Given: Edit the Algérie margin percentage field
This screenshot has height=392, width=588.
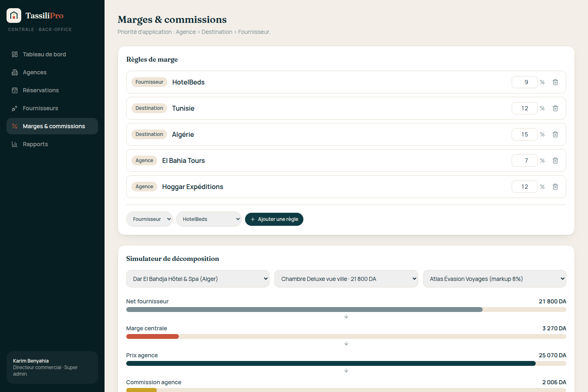Looking at the screenshot, I should (525, 134).
